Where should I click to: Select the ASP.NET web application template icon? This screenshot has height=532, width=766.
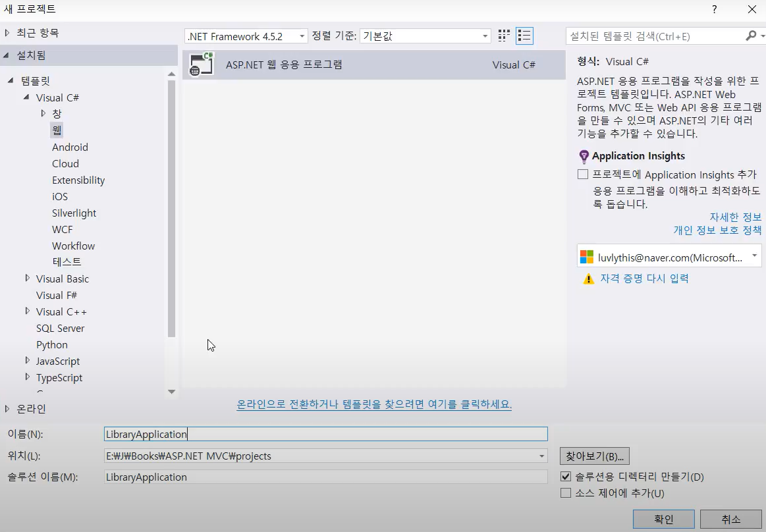(x=202, y=64)
